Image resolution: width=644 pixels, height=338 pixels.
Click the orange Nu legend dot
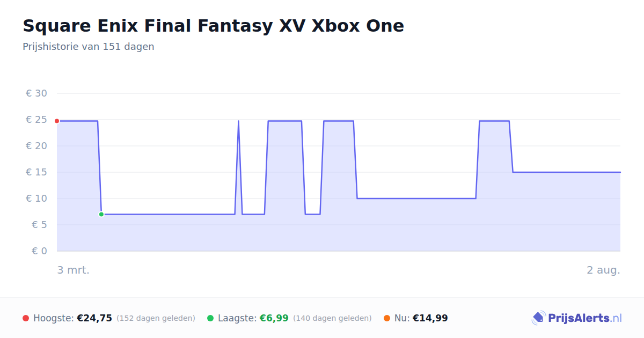tap(387, 318)
